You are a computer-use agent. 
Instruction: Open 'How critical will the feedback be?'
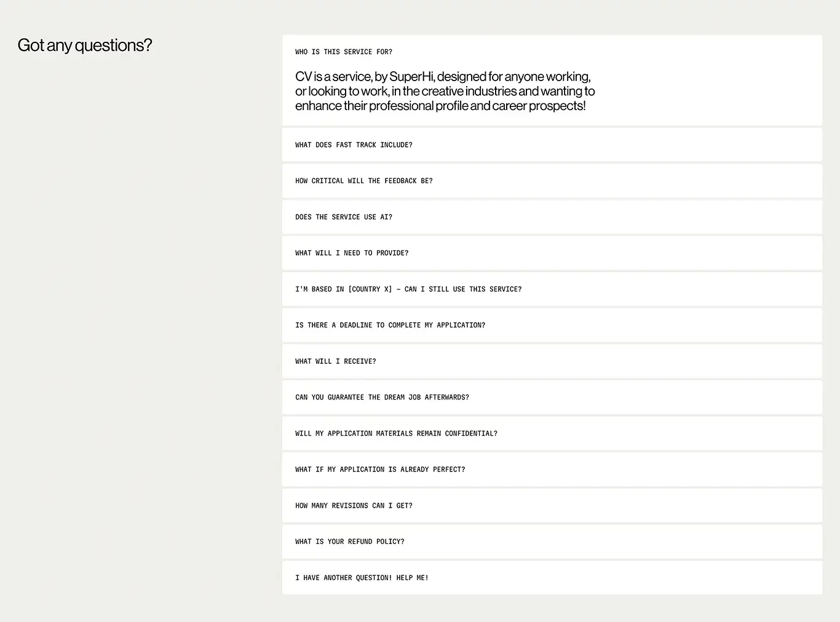click(552, 181)
